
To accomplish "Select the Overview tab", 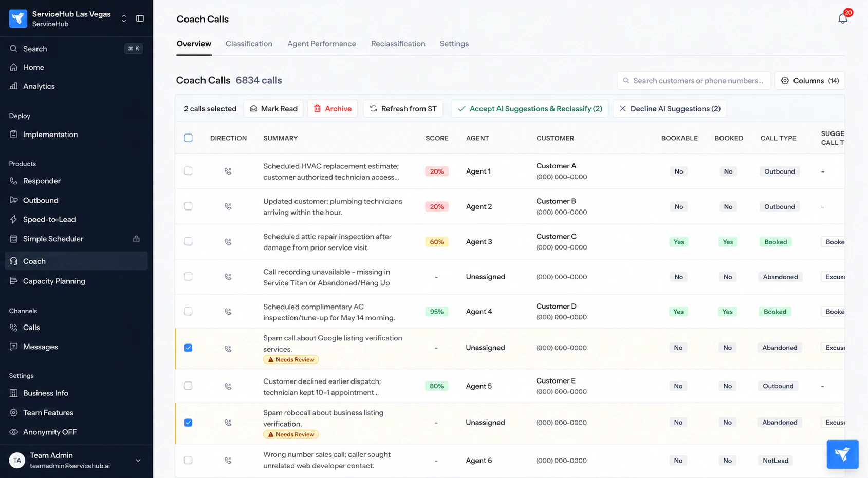I will point(194,44).
